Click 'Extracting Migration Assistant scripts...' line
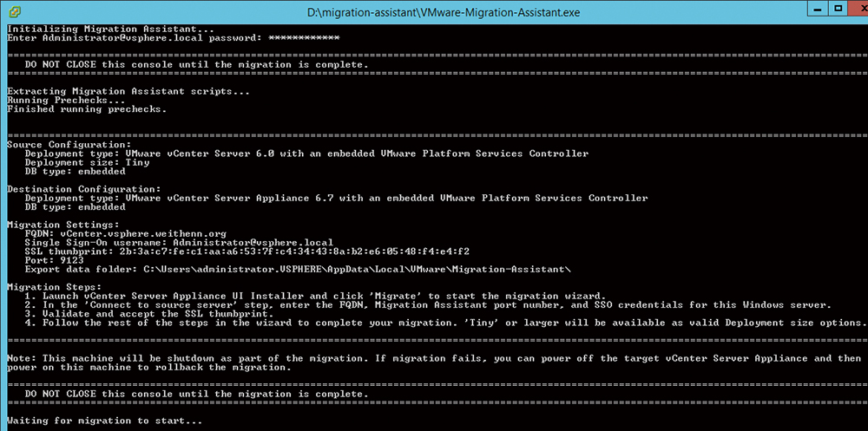The height and width of the screenshot is (431, 868). coord(128,91)
